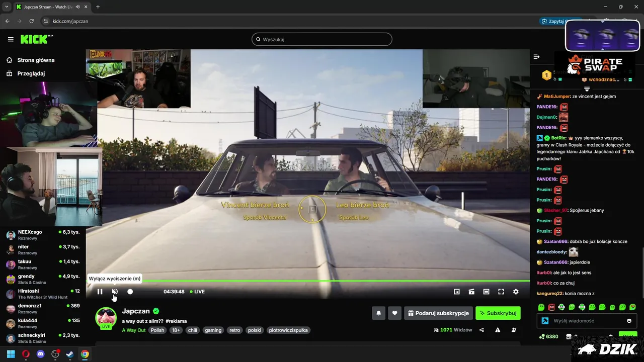Open the Hiratoshi Witcher 3 channel

pos(43,294)
